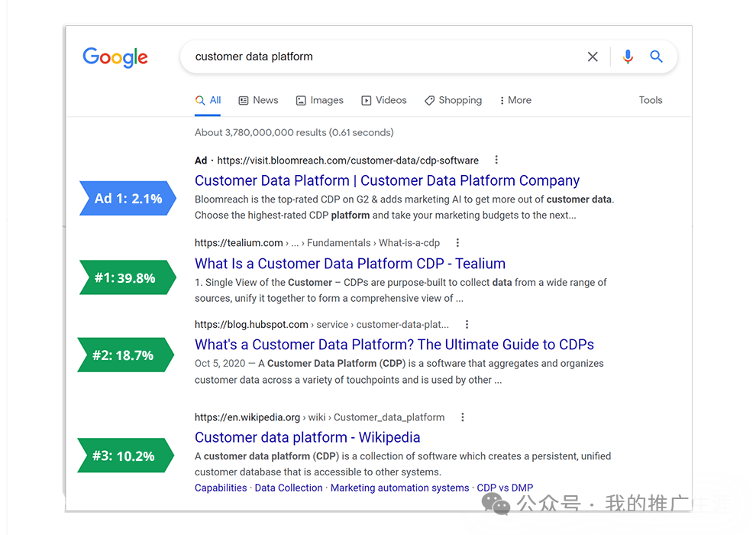Open HubSpot's Ultimate Guide to CDPs result
756x535 pixels.
pyautogui.click(x=394, y=345)
